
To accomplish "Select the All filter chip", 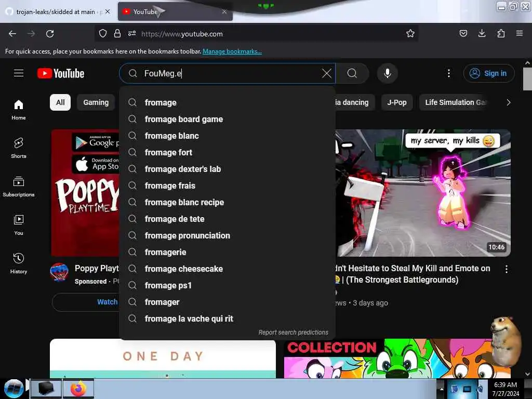I will (x=60, y=102).
